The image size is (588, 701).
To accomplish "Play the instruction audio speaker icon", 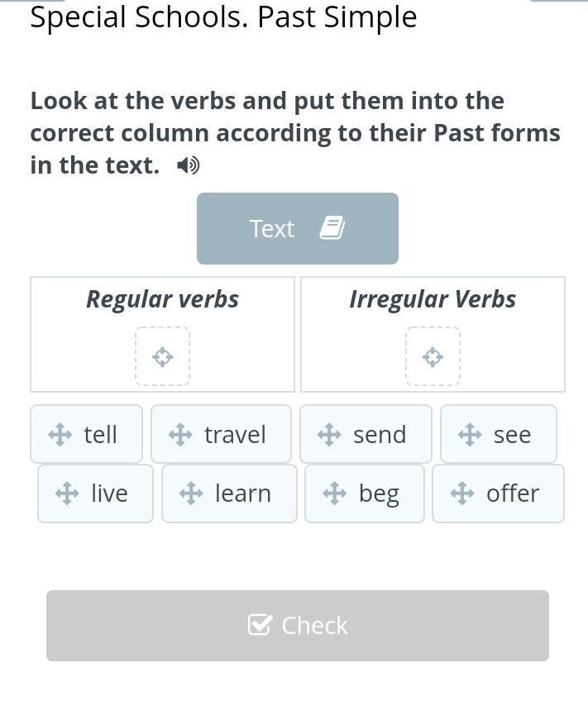I will 189,166.
